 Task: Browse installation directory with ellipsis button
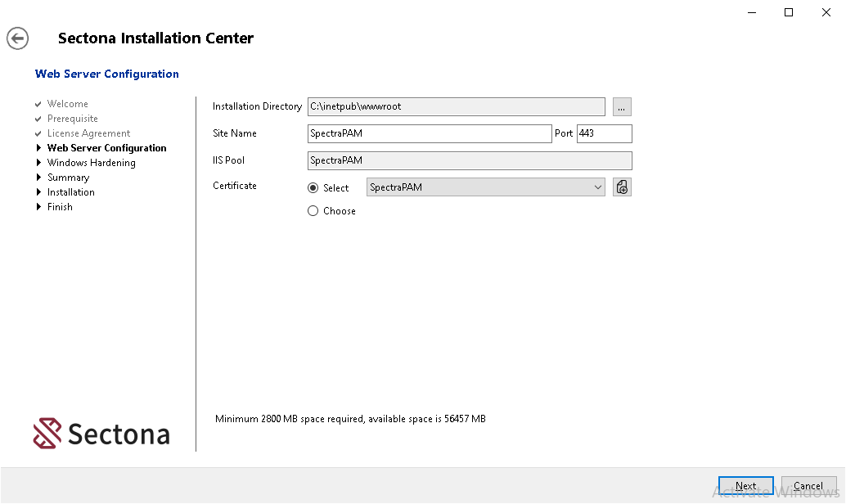coord(622,106)
